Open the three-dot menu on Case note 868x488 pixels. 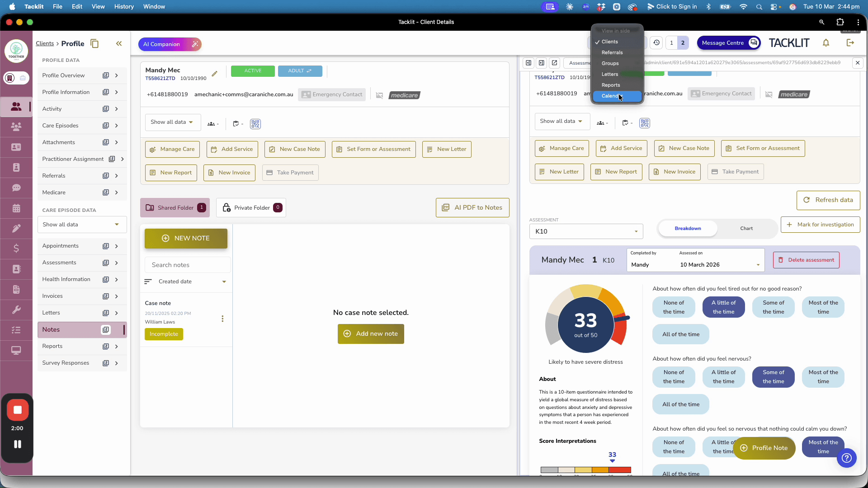pos(222,319)
